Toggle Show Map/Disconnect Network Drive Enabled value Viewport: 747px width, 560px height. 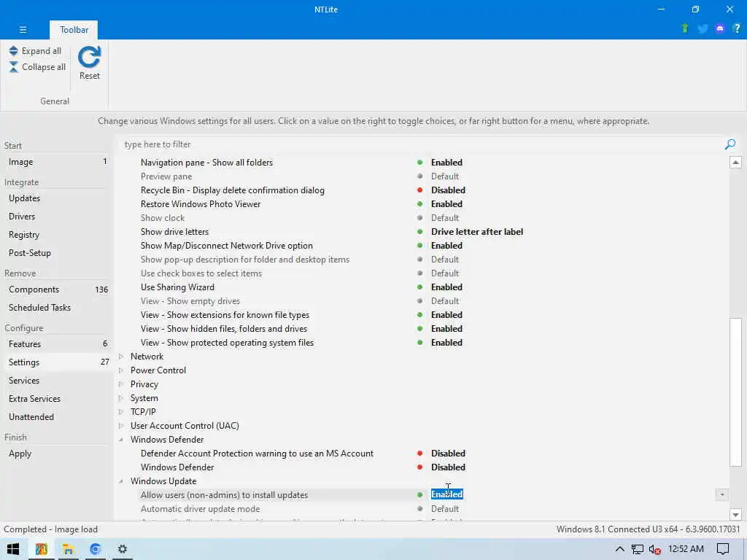(x=446, y=246)
